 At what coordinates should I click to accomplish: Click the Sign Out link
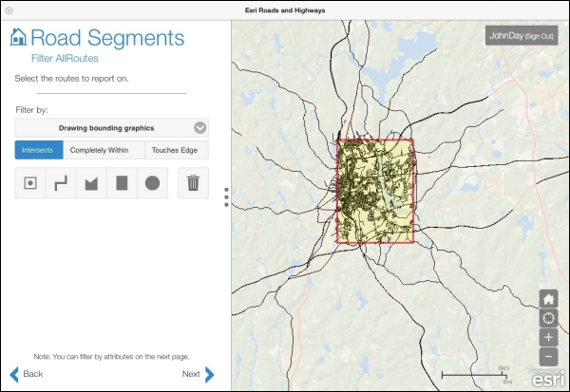pos(539,36)
